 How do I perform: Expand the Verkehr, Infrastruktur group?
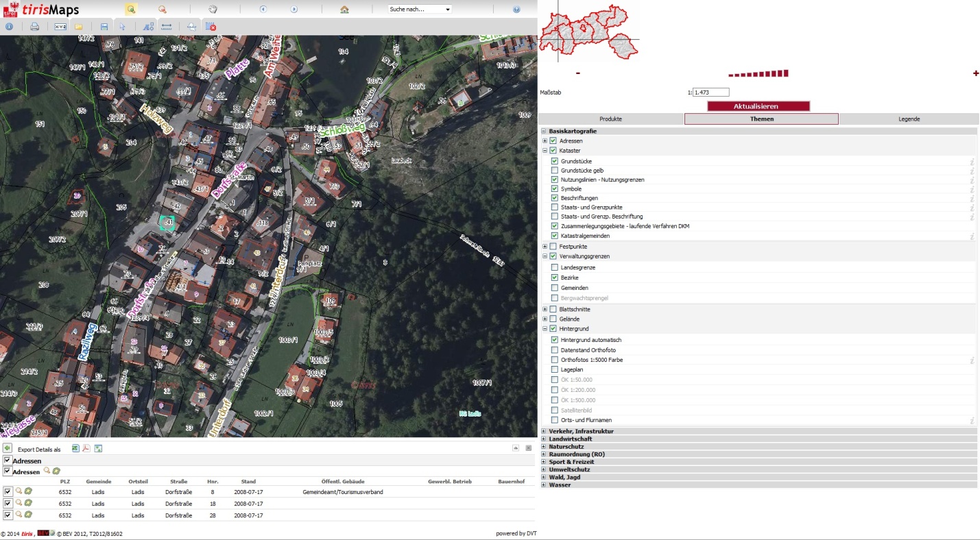point(544,431)
